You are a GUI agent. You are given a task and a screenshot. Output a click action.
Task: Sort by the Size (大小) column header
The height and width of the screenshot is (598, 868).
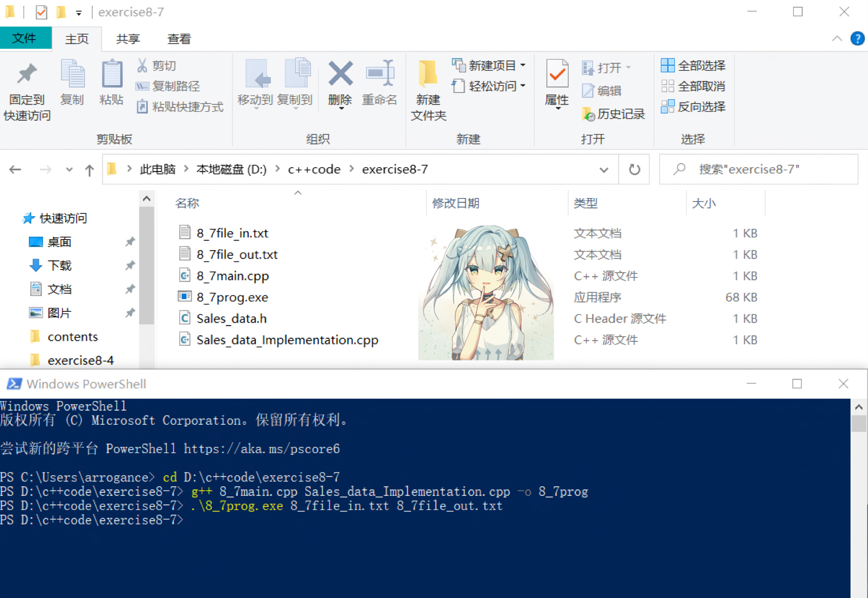(704, 204)
